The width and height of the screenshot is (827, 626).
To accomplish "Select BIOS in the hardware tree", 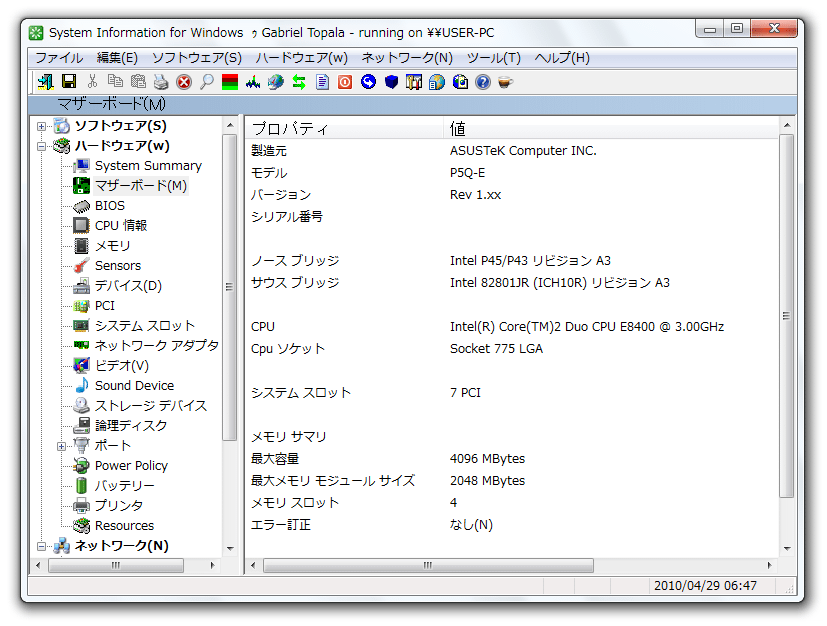I will [x=110, y=206].
